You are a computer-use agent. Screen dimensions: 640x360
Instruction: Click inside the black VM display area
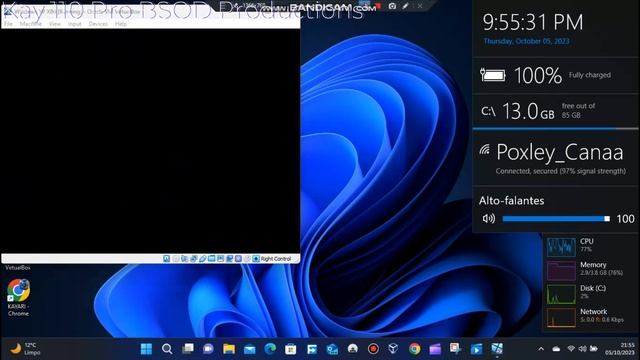[x=150, y=141]
